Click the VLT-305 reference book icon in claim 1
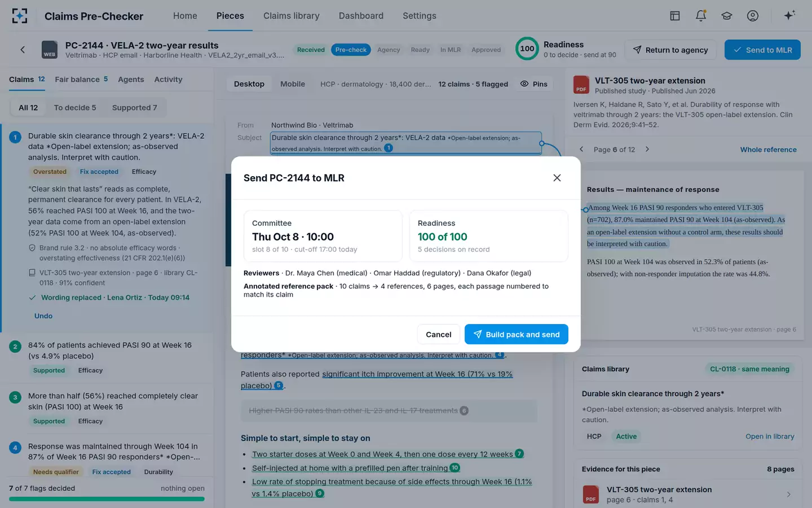This screenshot has width=812, height=508. click(x=32, y=273)
